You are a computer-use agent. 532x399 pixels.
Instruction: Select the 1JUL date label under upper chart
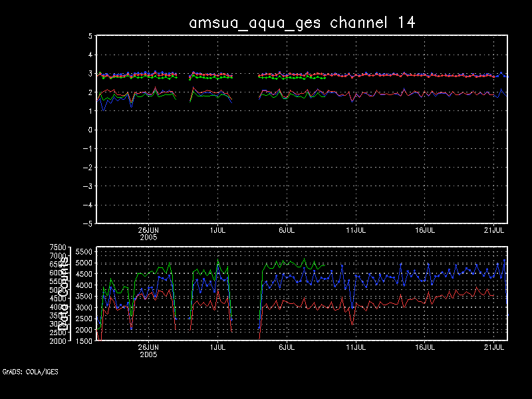(217, 230)
